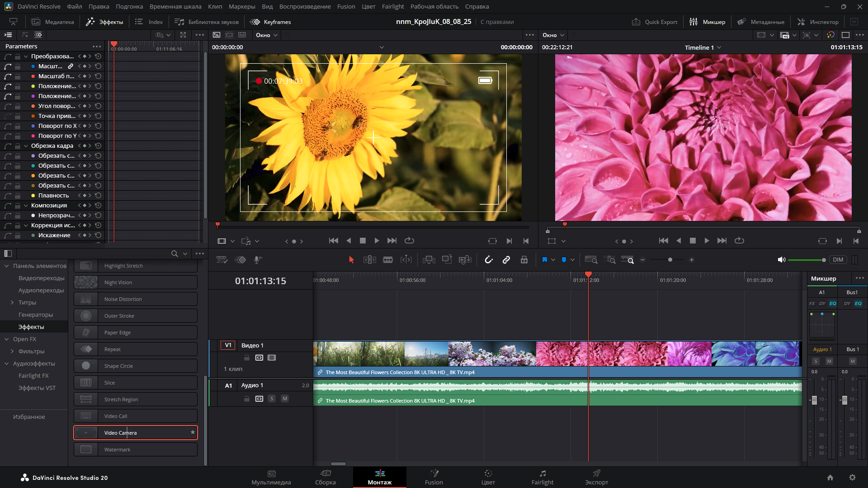Open keyframes panel three-dot options
This screenshot has width=868, height=488.
(x=200, y=35)
